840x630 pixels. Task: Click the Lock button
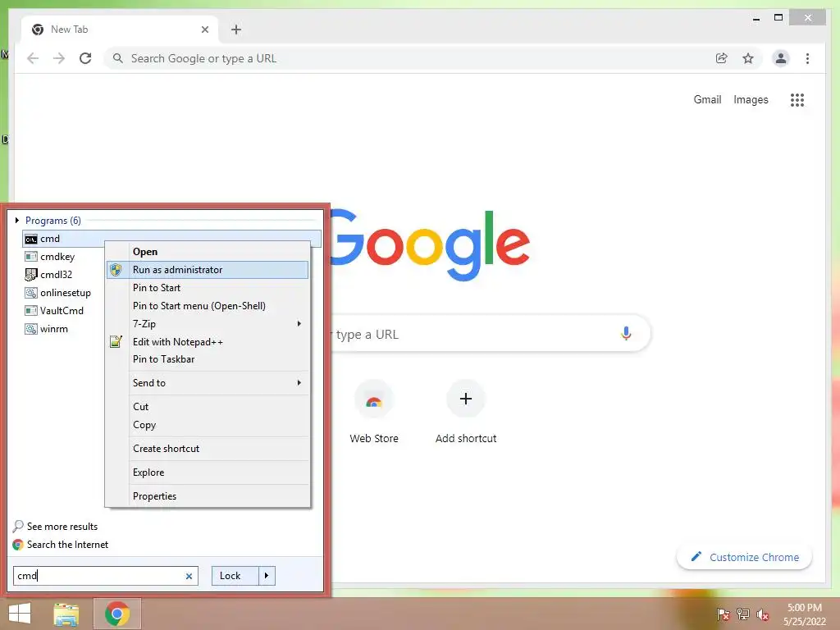pyautogui.click(x=235, y=576)
